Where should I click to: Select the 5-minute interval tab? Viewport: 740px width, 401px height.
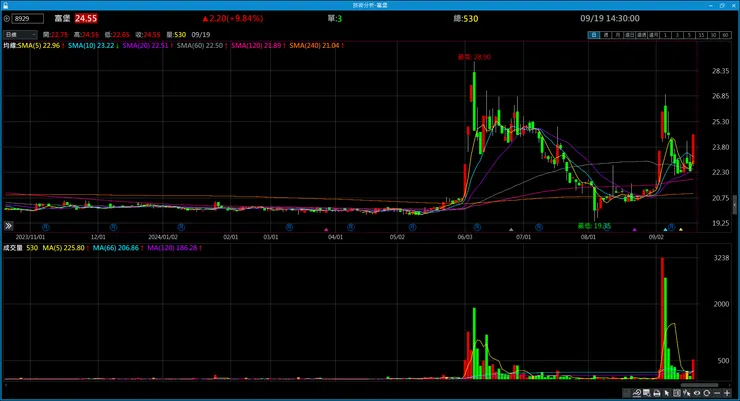[689, 35]
